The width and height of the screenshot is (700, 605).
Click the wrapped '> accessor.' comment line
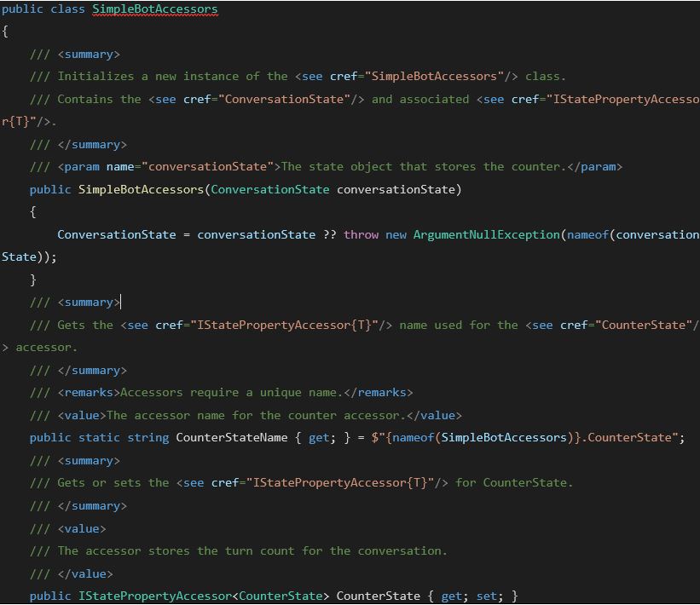click(40, 348)
